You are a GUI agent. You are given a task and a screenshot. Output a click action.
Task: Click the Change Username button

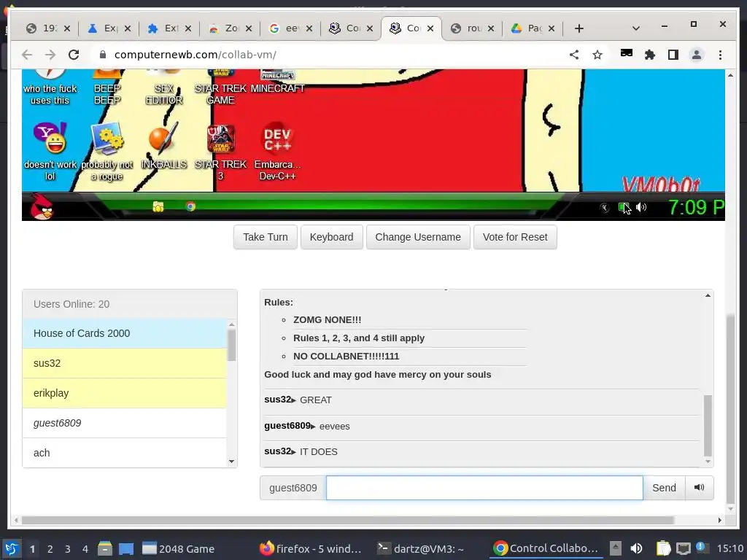click(x=418, y=237)
